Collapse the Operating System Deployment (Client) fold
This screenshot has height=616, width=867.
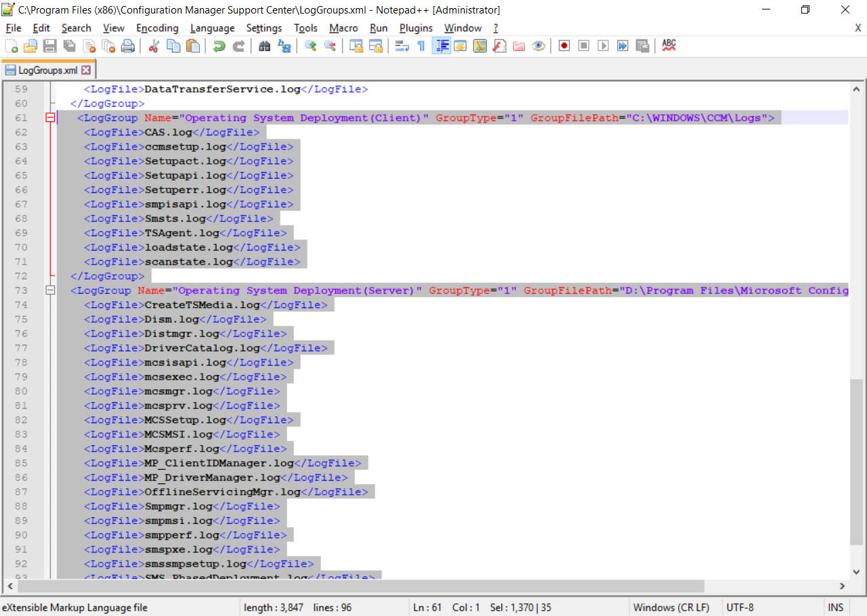click(50, 117)
